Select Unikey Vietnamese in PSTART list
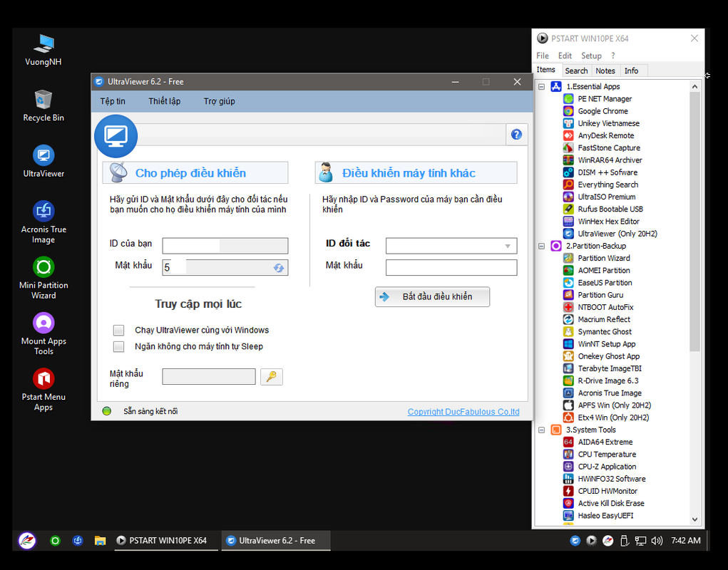 point(608,123)
